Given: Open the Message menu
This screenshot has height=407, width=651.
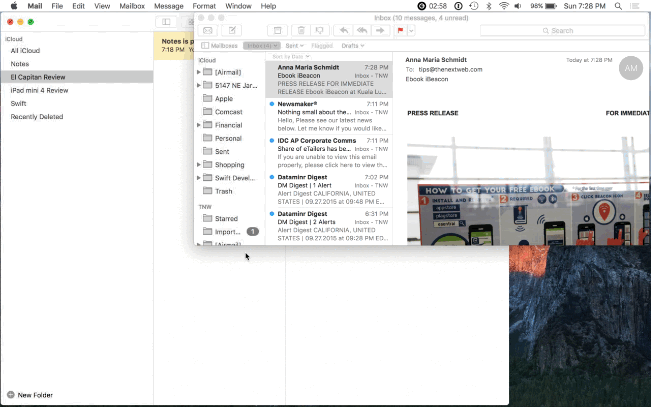Looking at the screenshot, I should click(x=168, y=6).
